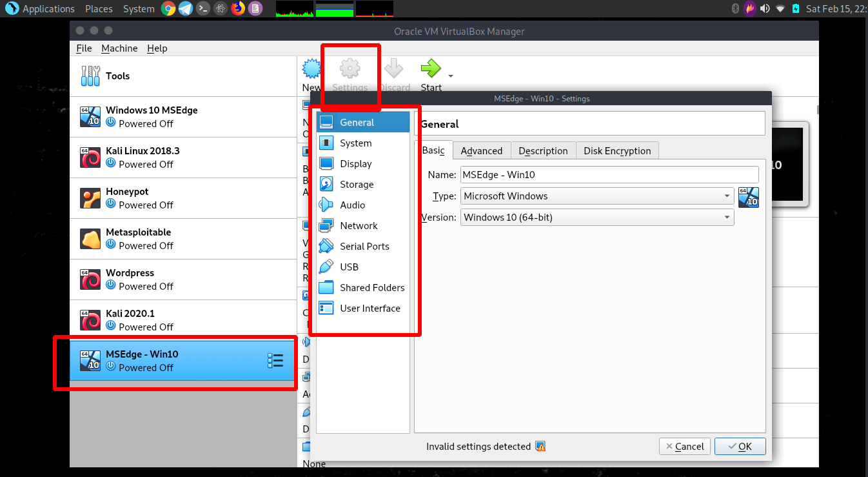Click the green Start arrow icon
Viewport: 868px width, 477px height.
point(430,68)
